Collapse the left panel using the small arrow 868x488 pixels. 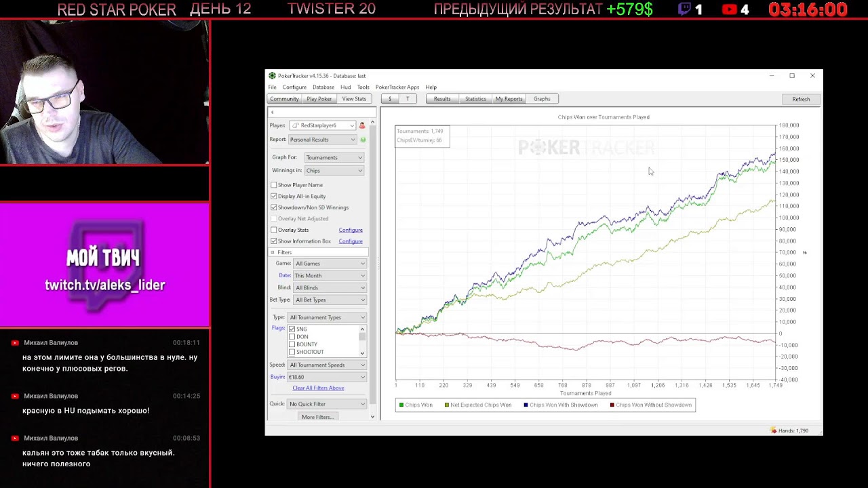click(272, 113)
